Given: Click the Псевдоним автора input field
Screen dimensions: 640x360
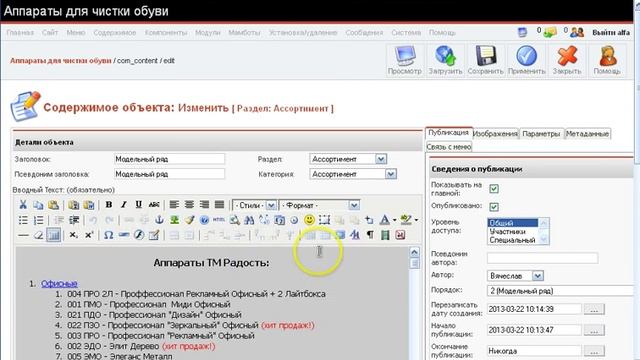Looking at the screenshot, I should tap(542, 258).
